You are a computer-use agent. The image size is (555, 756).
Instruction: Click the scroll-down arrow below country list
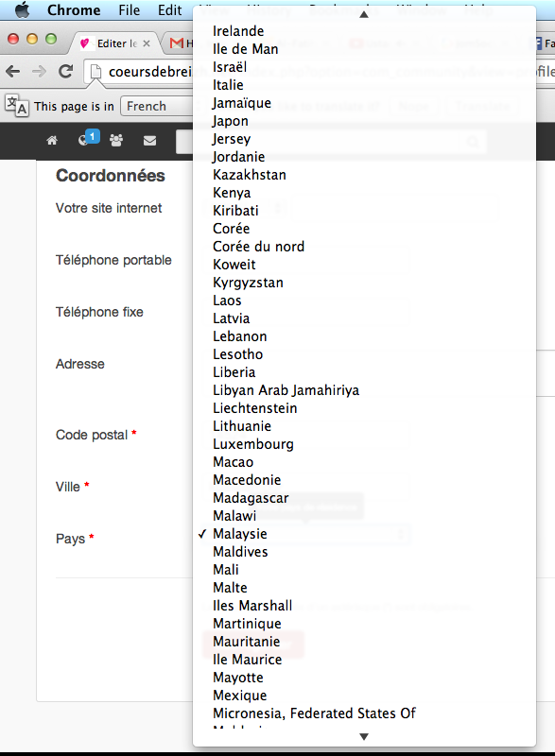364,737
